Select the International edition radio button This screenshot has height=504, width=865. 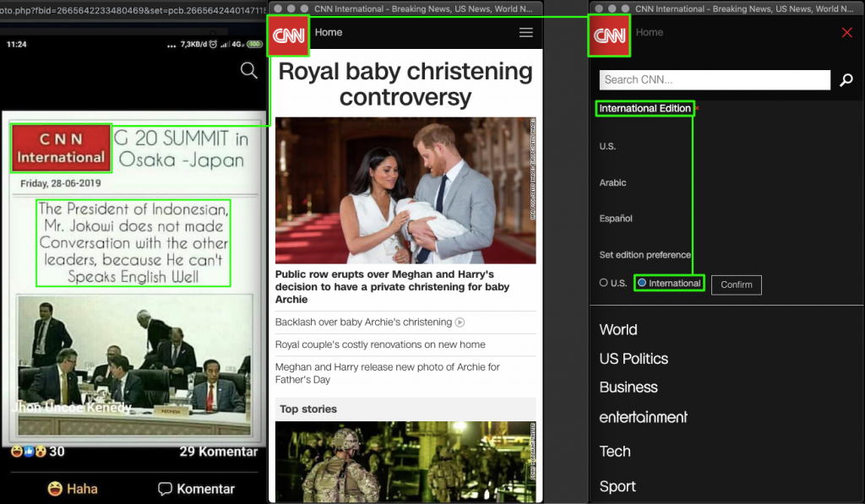(x=642, y=284)
